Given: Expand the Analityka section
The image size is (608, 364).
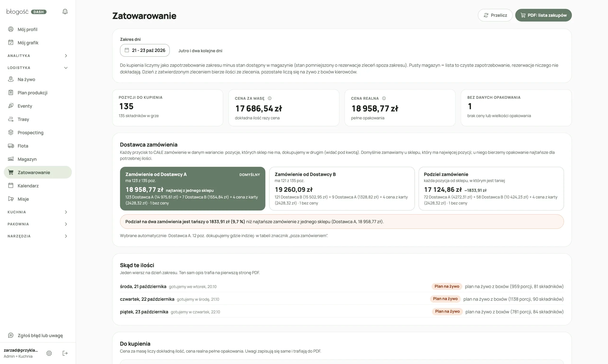Looking at the screenshot, I should tap(38, 56).
